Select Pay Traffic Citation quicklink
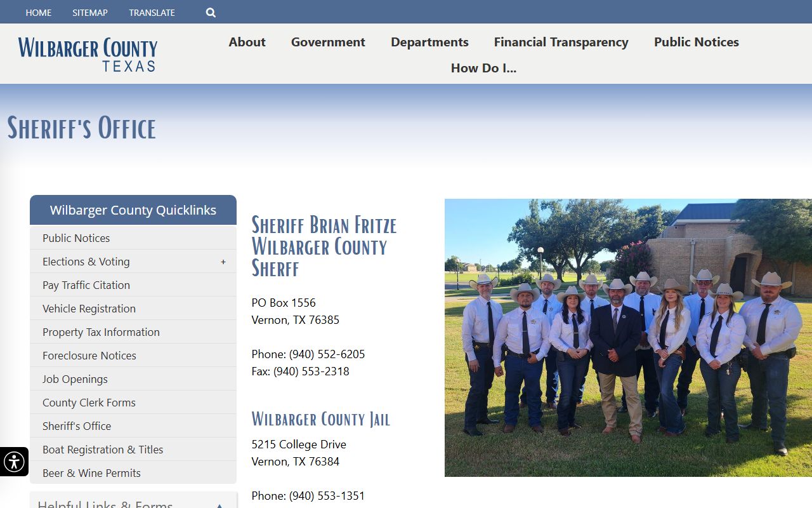812x508 pixels. (x=133, y=285)
